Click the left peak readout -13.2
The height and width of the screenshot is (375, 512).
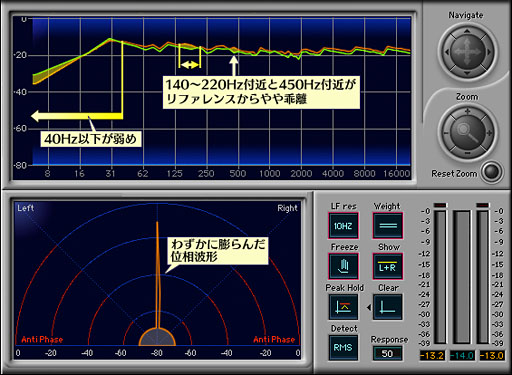pyautogui.click(x=432, y=356)
